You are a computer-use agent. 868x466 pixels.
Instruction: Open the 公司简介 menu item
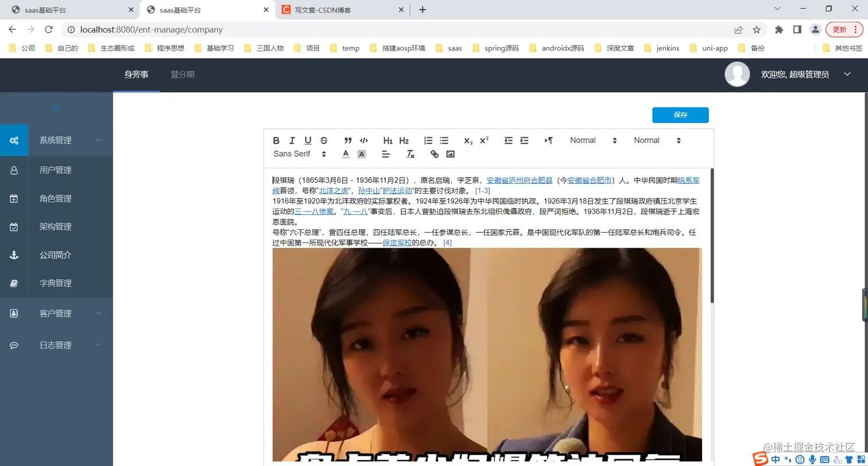point(56,255)
